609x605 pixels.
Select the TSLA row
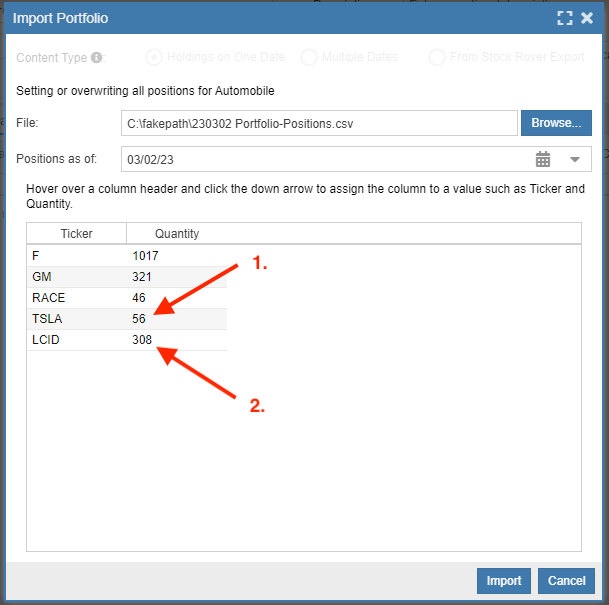coord(127,319)
